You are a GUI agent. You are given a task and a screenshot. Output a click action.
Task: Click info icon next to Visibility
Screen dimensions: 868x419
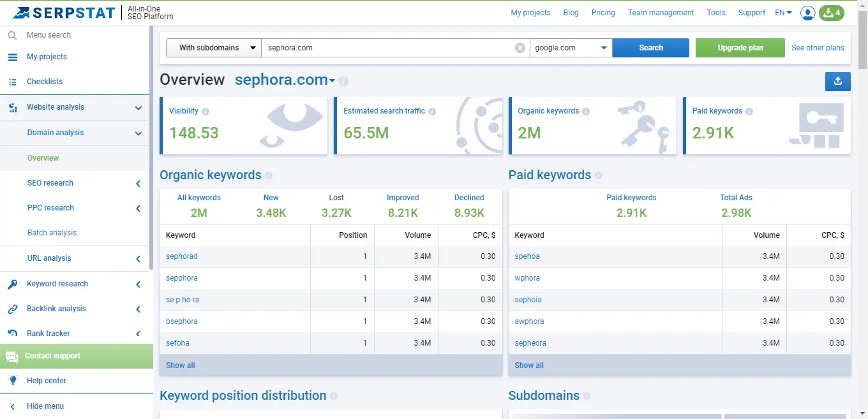[x=206, y=111]
